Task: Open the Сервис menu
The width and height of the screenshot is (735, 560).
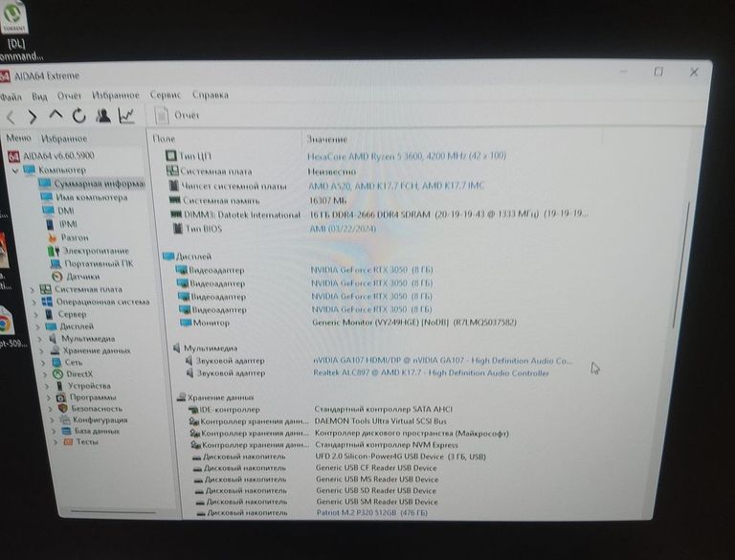Action: pyautogui.click(x=165, y=95)
